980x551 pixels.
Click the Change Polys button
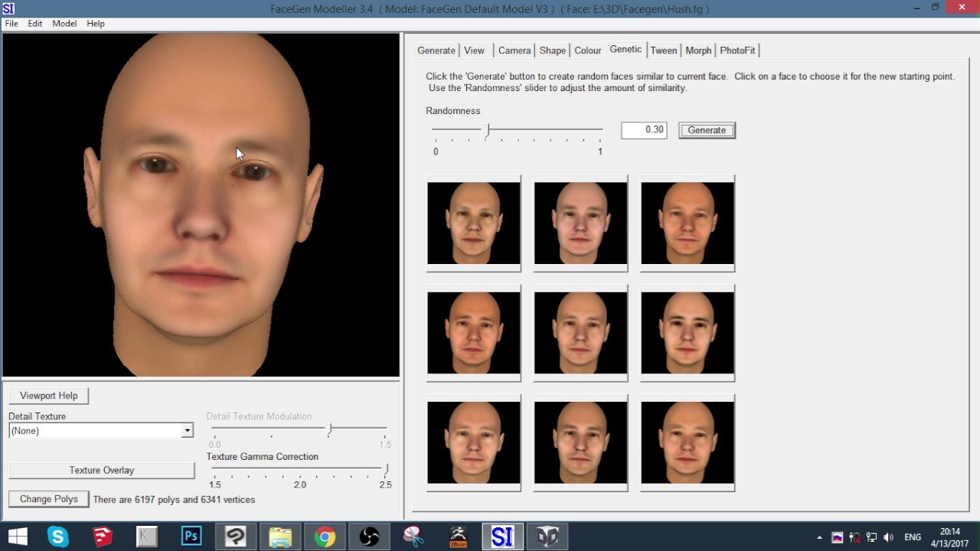49,499
